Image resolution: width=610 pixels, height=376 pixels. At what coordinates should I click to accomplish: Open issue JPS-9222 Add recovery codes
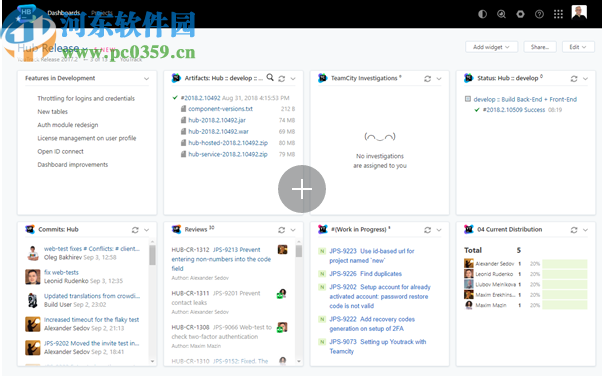[x=372, y=324]
